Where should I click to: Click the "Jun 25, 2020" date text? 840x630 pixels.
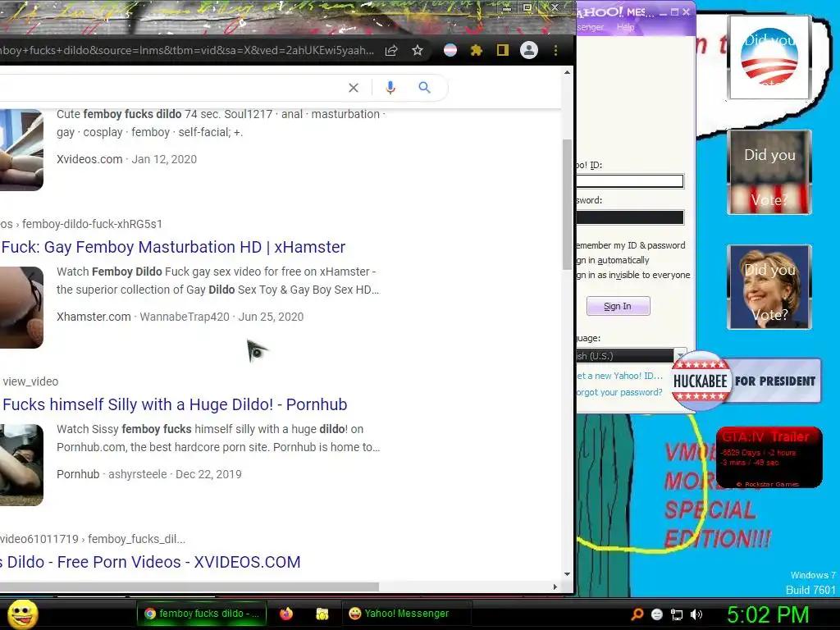[271, 317]
